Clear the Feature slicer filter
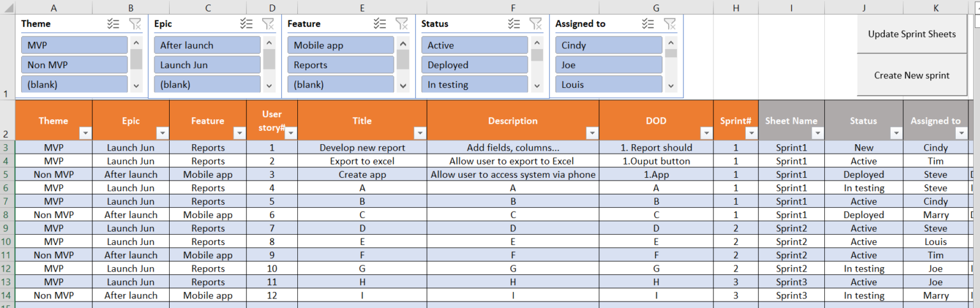 401,24
